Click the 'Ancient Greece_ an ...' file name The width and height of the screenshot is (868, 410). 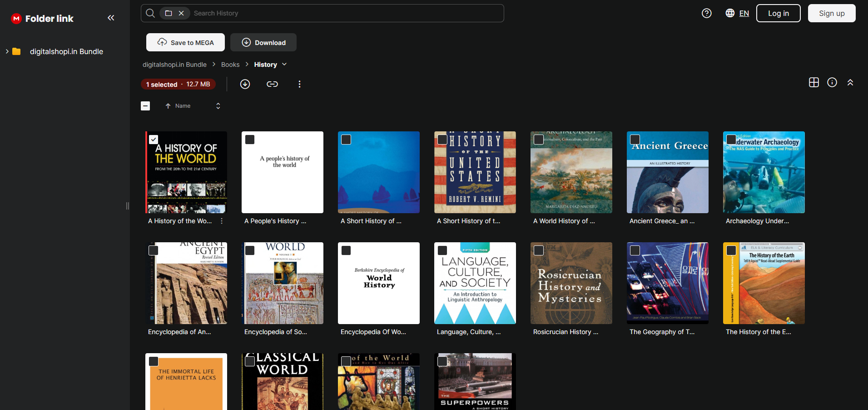[x=662, y=221]
